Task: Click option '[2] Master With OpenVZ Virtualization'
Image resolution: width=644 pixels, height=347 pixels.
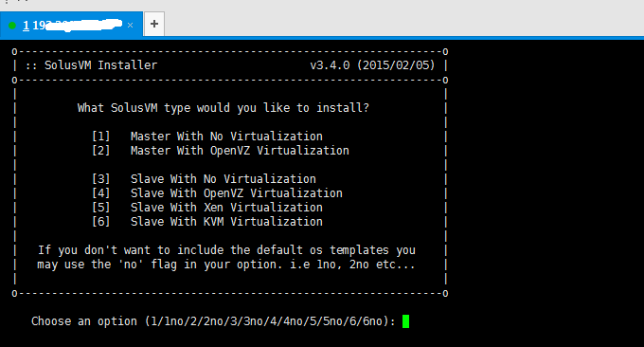Action: 221,151
